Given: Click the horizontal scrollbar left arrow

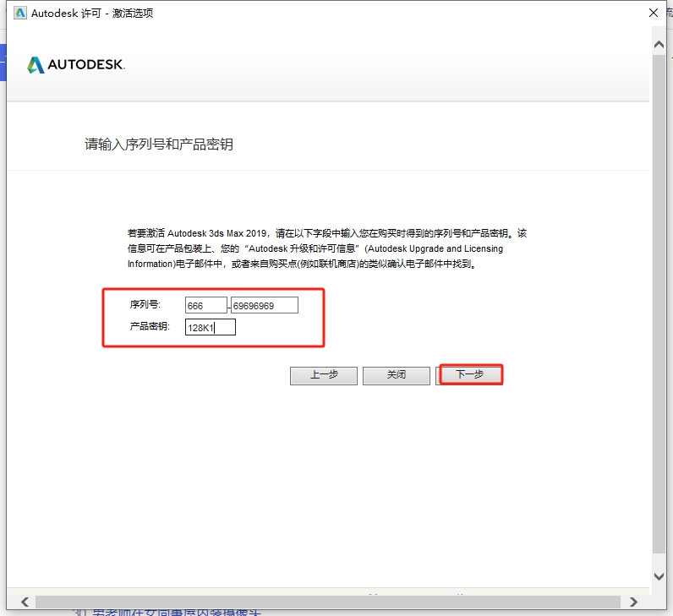Looking at the screenshot, I should click(25, 602).
